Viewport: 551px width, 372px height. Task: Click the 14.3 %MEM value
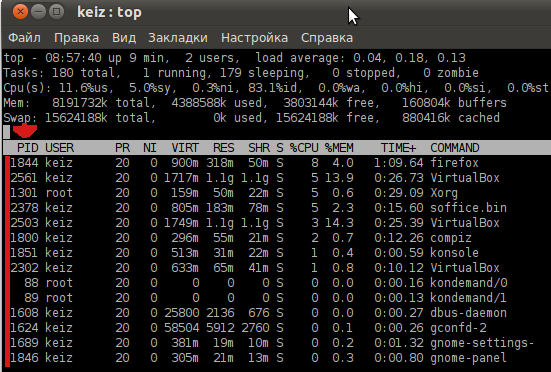[339, 223]
